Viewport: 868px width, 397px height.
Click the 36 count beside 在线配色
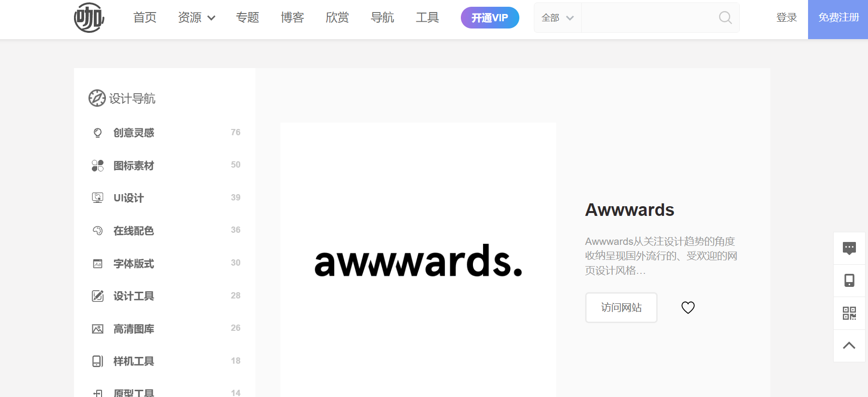tap(235, 230)
